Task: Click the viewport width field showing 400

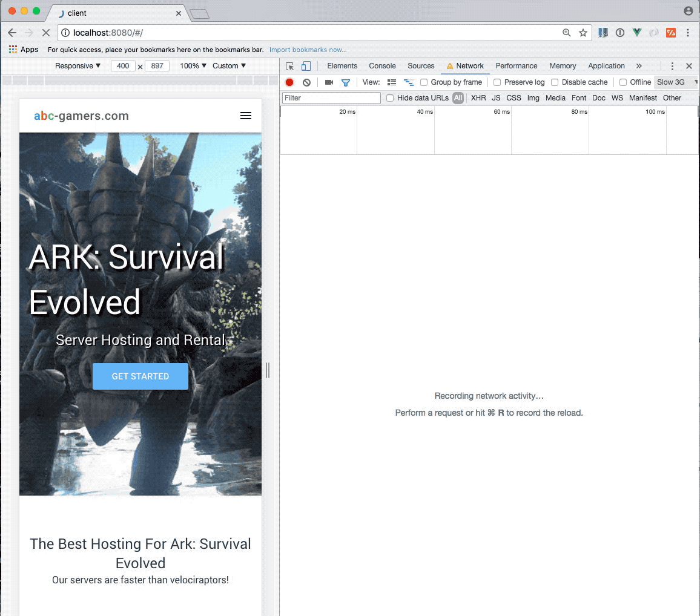Action: (x=123, y=65)
